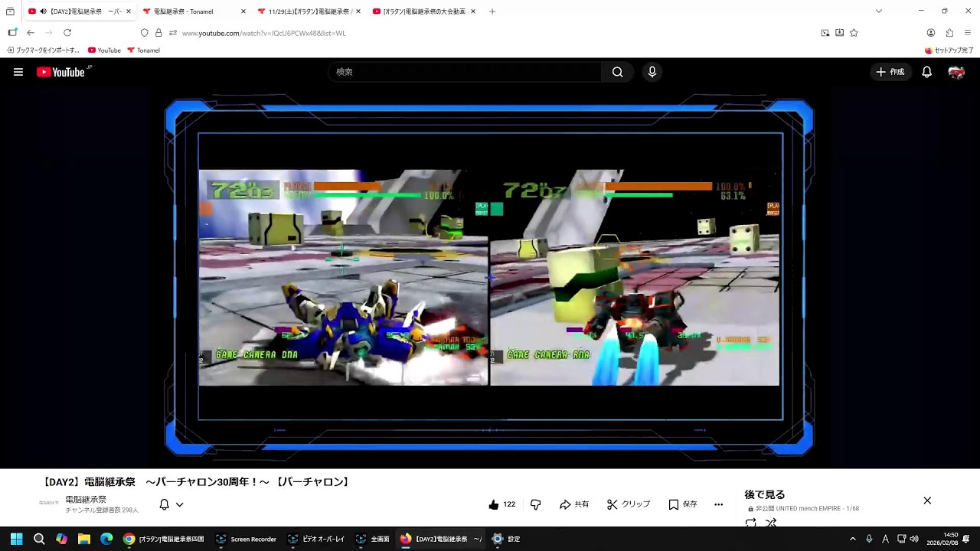Open a new browser tab
The image size is (980, 551).
[492, 11]
